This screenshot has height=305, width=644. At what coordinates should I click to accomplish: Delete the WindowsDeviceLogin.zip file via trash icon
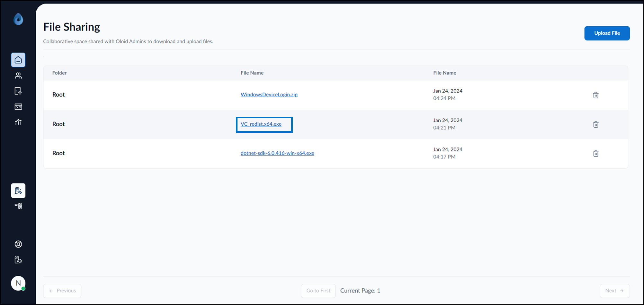[x=596, y=95]
